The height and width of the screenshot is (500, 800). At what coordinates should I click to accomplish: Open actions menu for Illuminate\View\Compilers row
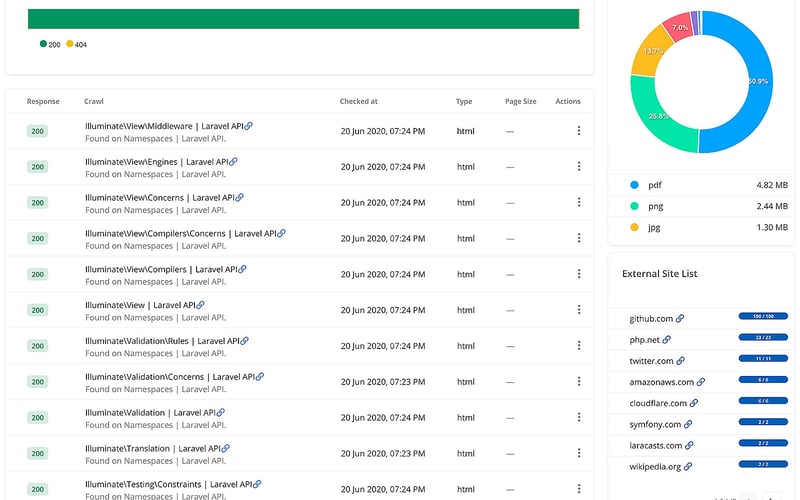[579, 273]
